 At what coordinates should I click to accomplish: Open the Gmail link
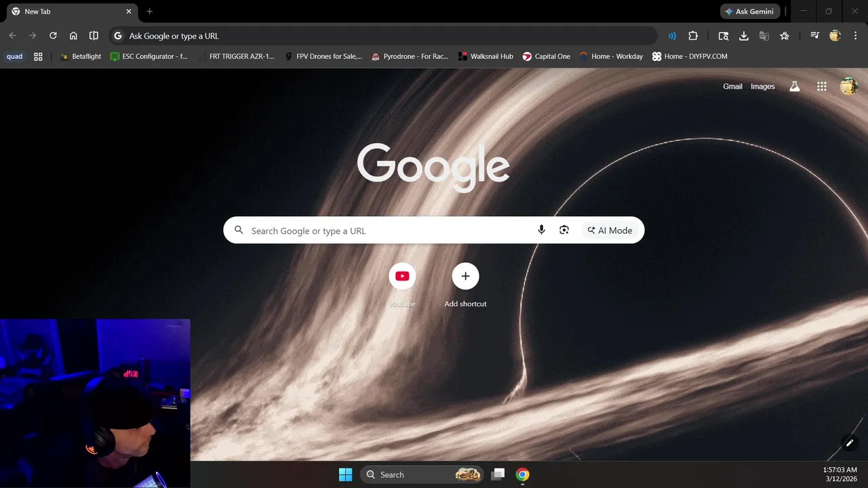coord(732,87)
